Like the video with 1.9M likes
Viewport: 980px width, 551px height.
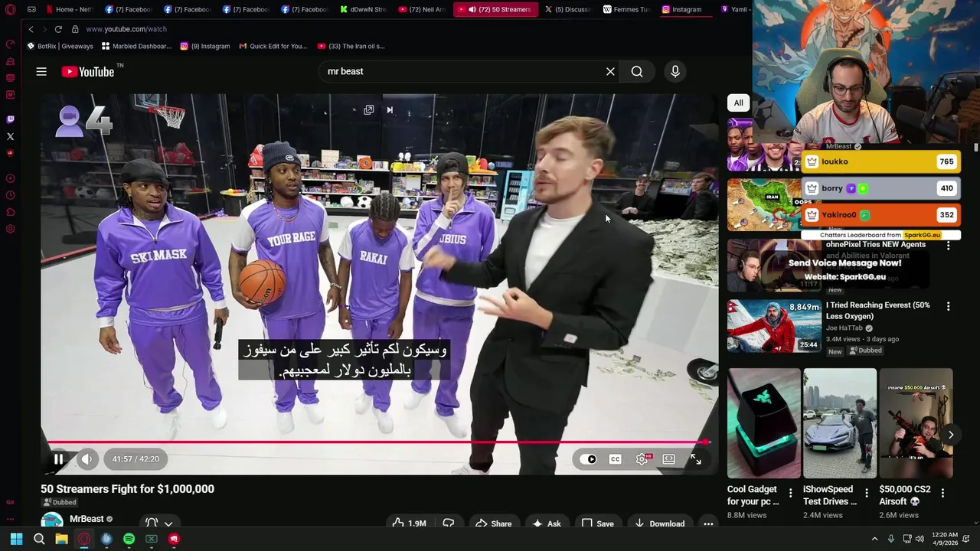(410, 523)
